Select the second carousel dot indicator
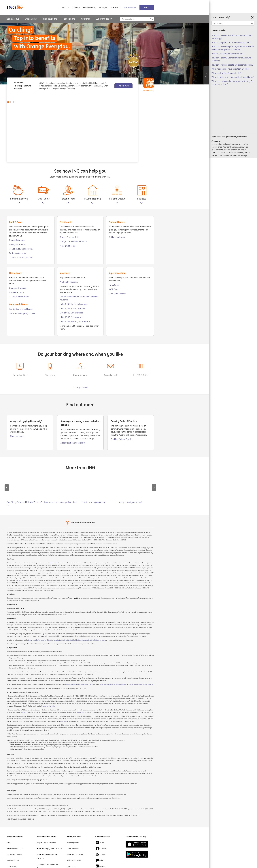The height and width of the screenshot is (868, 257). tap(11, 102)
